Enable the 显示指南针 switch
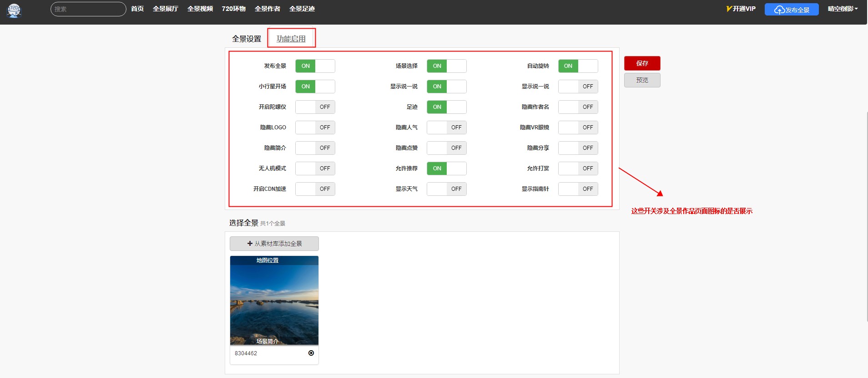The image size is (868, 378). click(578, 189)
